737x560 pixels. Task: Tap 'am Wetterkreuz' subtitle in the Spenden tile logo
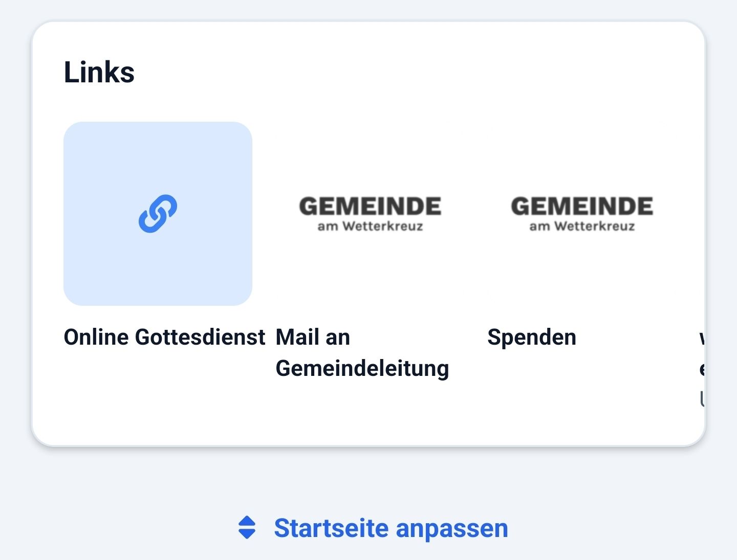click(582, 226)
